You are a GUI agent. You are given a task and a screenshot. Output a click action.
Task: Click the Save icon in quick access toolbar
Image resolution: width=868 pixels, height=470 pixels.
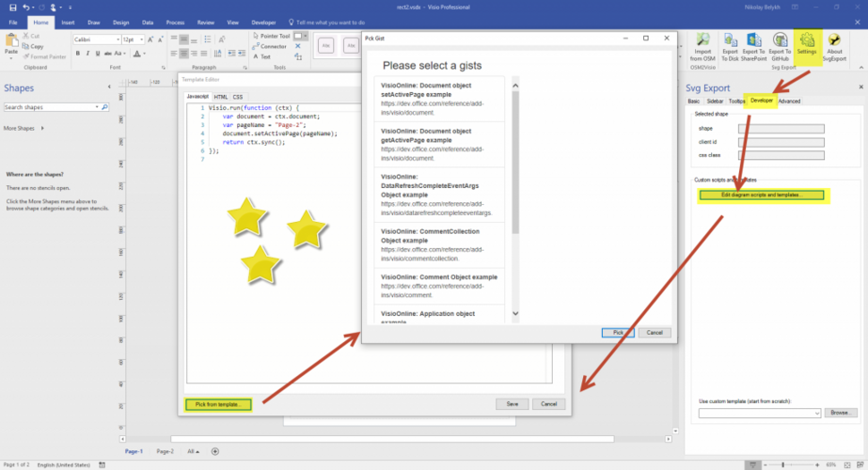(13, 8)
